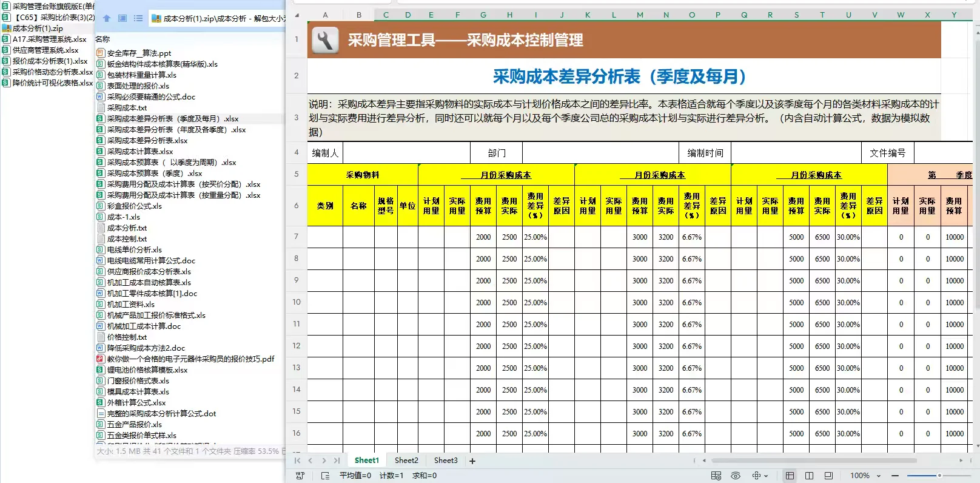Switch to Sheet3 tab
Screen dimensions: 980x483
click(x=446, y=461)
